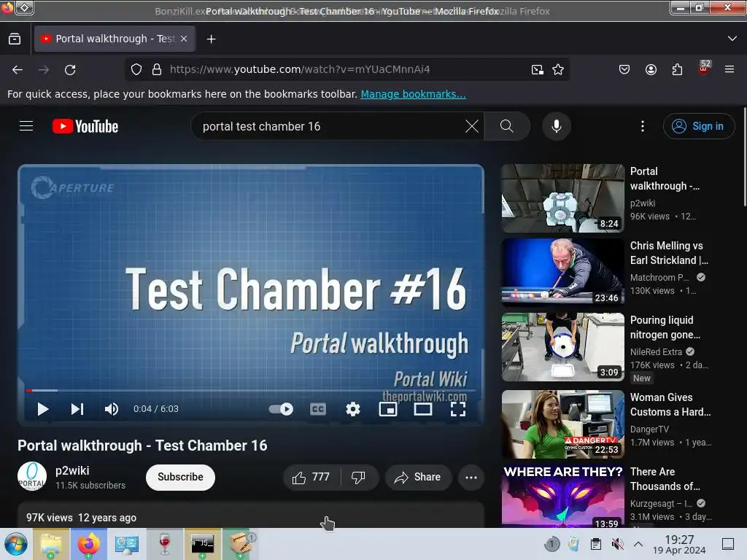
Task: Close the Portal walkthrough tab
Action: 184,39
